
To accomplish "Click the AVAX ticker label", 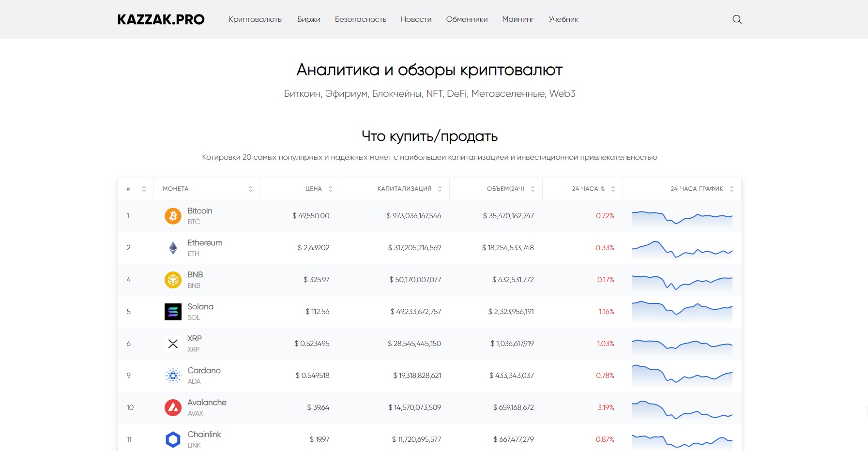I will coord(195,413).
